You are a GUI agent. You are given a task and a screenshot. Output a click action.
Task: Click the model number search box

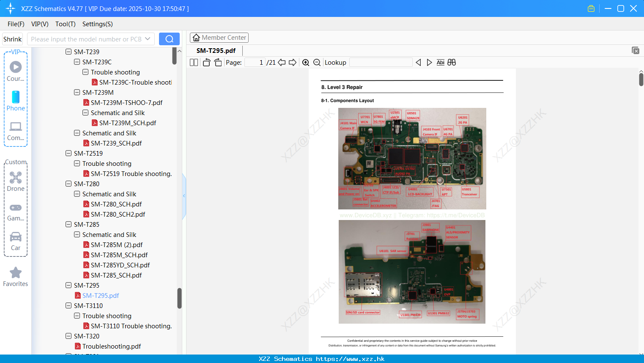pos(86,39)
